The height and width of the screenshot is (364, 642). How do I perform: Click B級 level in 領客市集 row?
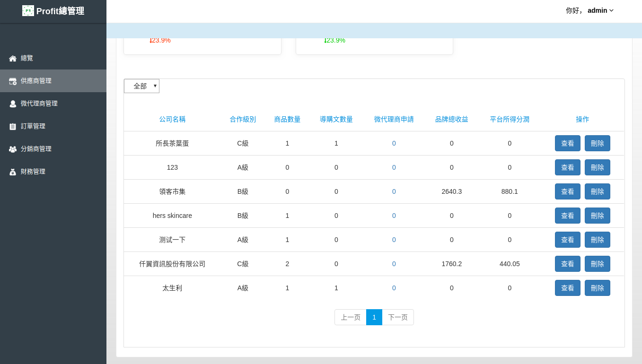(243, 191)
